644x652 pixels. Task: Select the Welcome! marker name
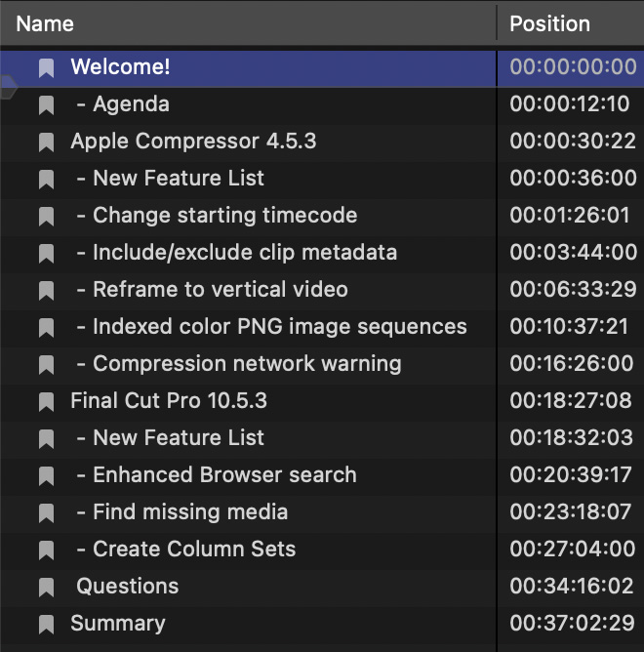click(x=120, y=66)
